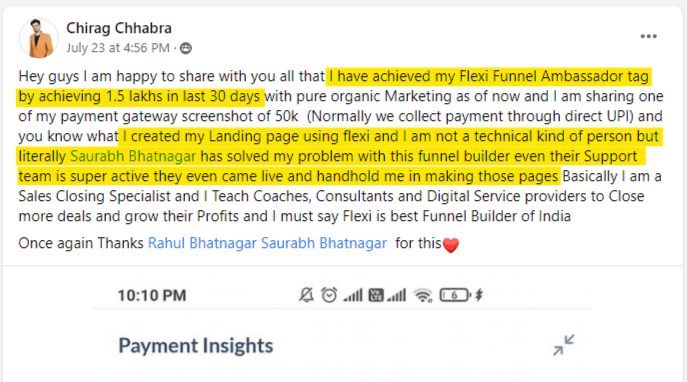Click the Wi-Fi status icon
687x382 pixels.
423,296
